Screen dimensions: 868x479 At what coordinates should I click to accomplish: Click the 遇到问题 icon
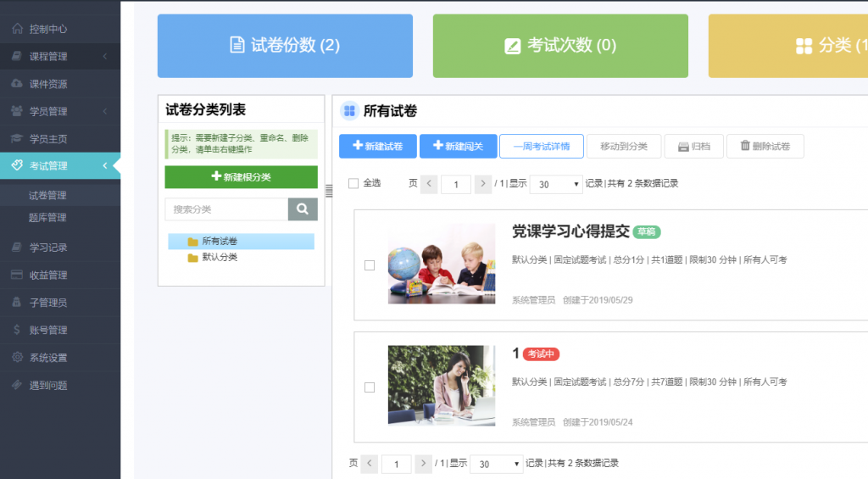point(17,385)
